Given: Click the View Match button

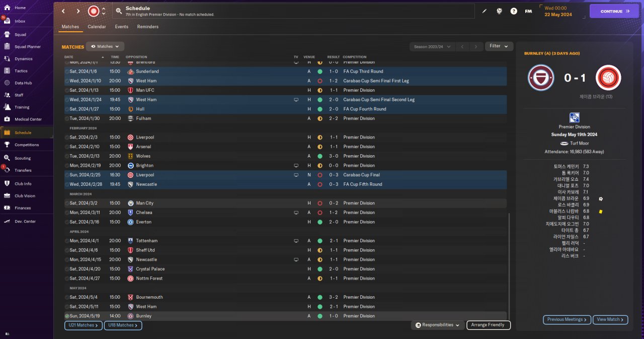Looking at the screenshot, I should point(610,319).
